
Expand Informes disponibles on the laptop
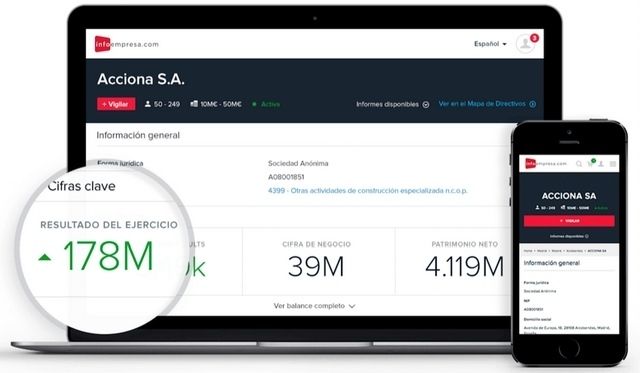(392, 104)
